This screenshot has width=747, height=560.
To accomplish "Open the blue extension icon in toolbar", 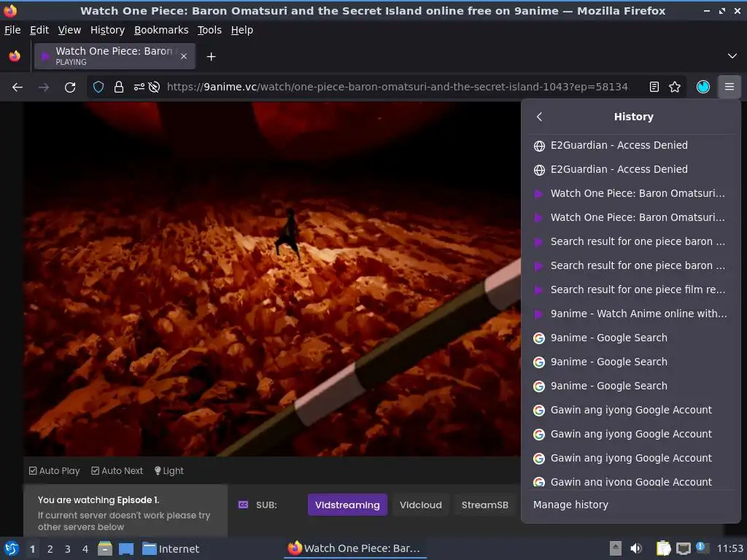I will click(x=703, y=87).
